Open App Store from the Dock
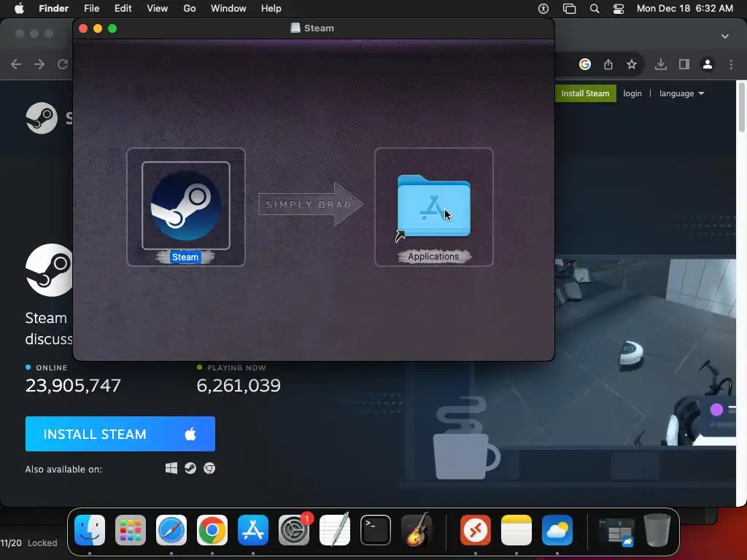The width and height of the screenshot is (747, 560). tap(253, 530)
